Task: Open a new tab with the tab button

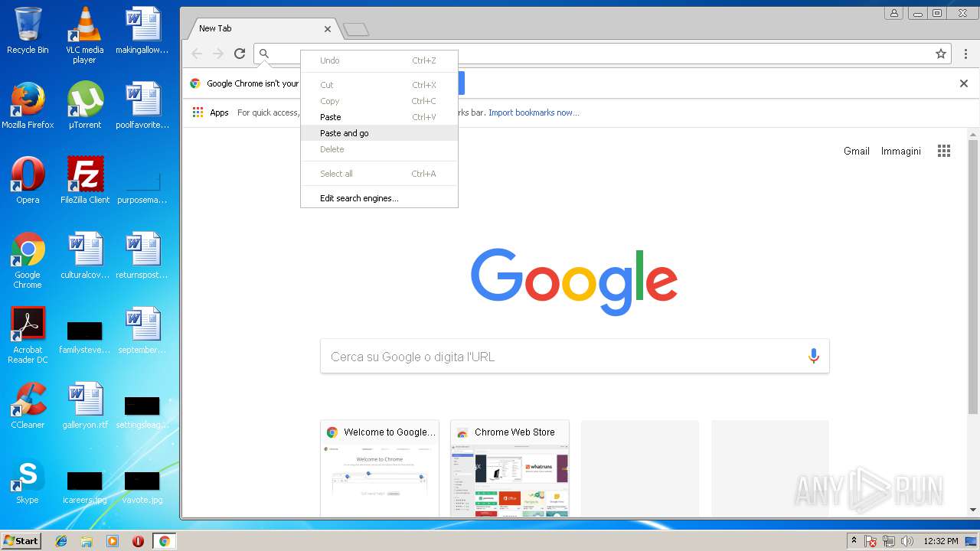Action: [x=356, y=30]
